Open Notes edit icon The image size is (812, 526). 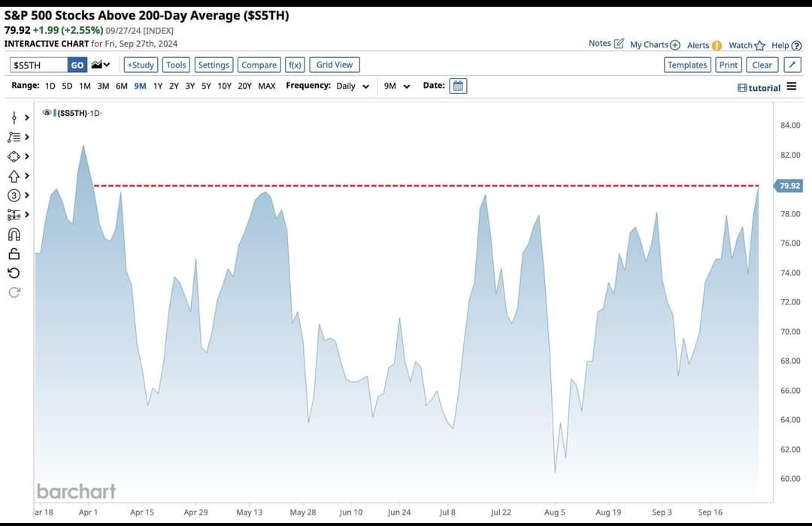[x=619, y=44]
